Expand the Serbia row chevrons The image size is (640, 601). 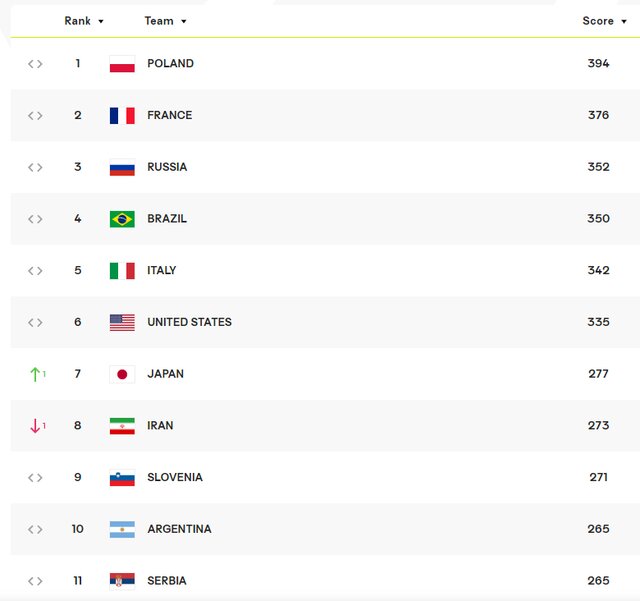35,581
